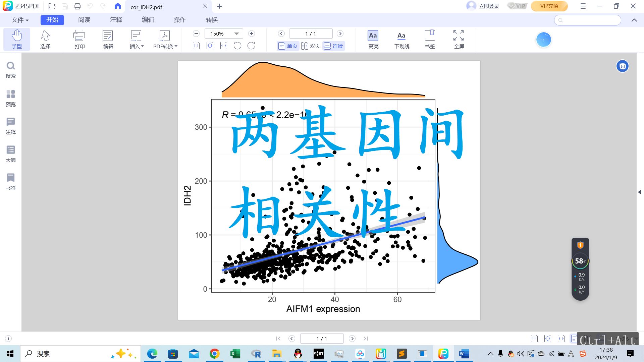Screen dimensions: 644x362
Task: Open the Preview (预览) thumbnails panel
Action: 11,98
